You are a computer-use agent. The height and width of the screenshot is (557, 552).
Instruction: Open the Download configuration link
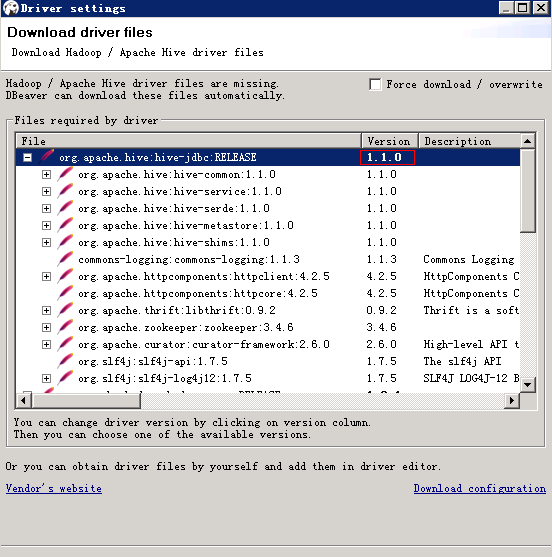pos(480,488)
